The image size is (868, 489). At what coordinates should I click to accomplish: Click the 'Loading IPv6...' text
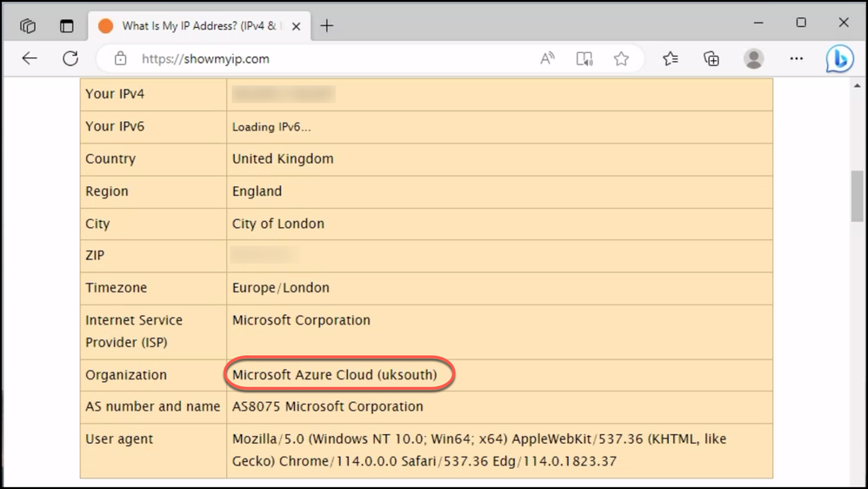tap(271, 127)
